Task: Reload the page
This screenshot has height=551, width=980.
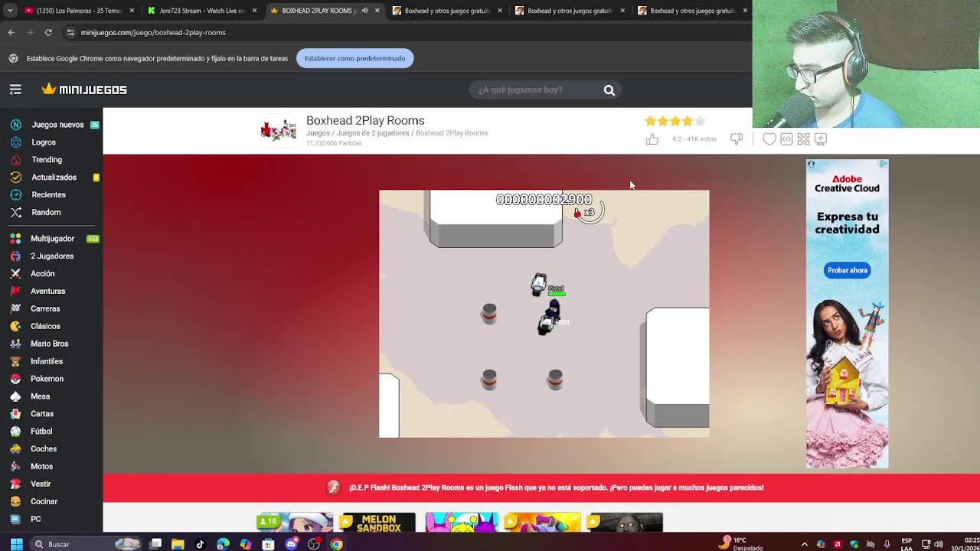Action: point(48,32)
